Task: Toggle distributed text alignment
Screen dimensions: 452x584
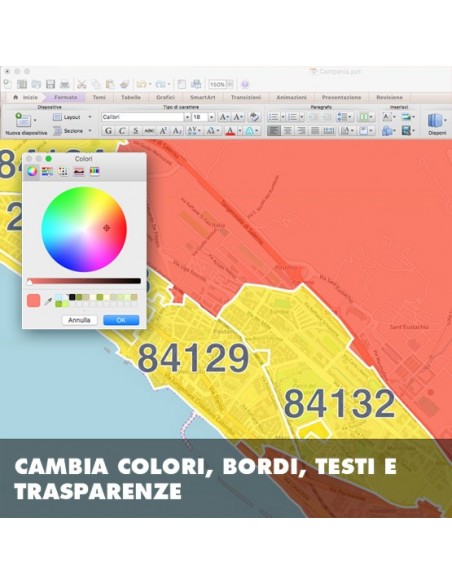Action: coord(329,131)
